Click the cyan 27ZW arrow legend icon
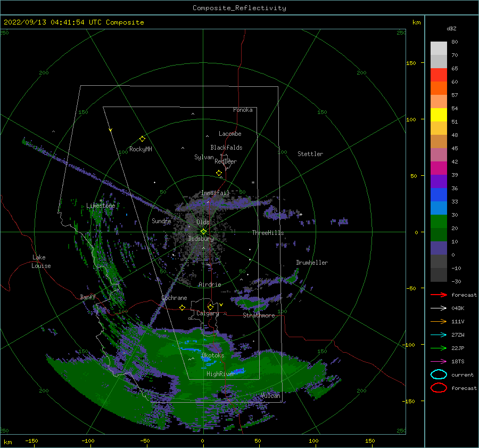Screen dimensions: 479x448 point(439,335)
